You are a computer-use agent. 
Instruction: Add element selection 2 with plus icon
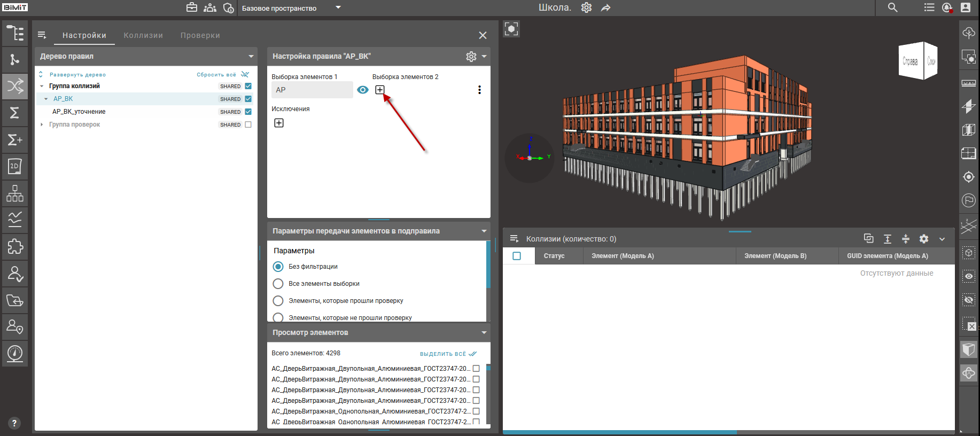click(x=379, y=90)
